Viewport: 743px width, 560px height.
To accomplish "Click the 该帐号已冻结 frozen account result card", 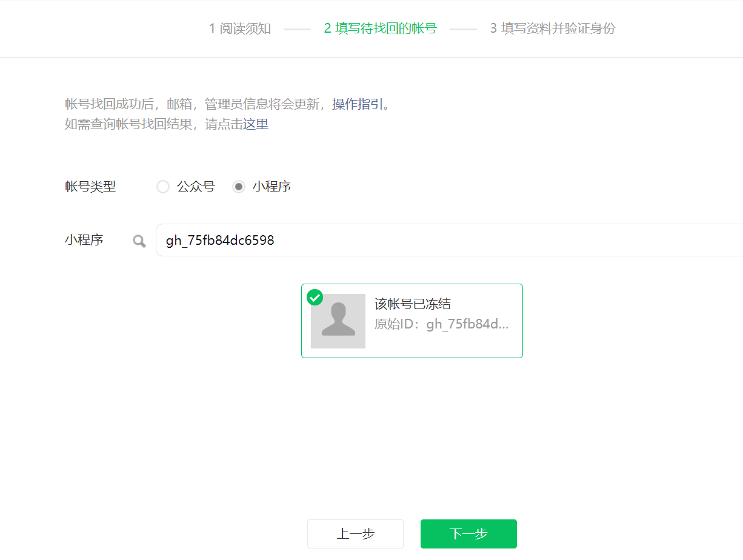I will [412, 321].
